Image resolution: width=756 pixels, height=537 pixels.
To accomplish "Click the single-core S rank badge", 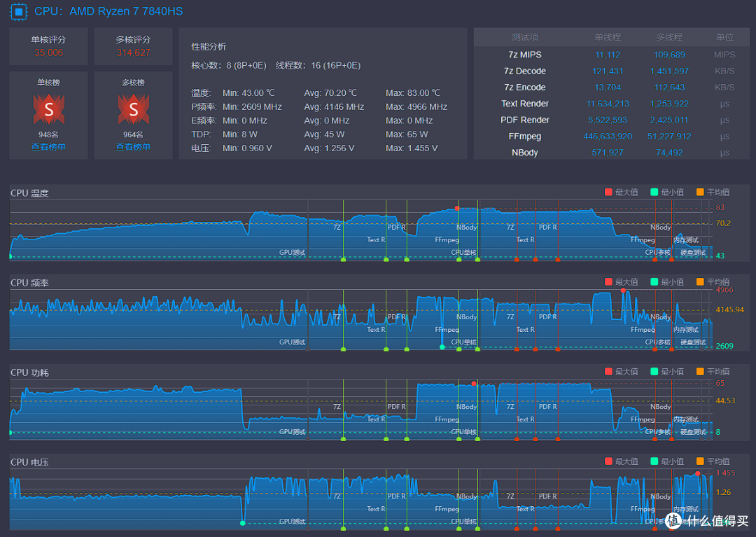I will click(x=49, y=109).
